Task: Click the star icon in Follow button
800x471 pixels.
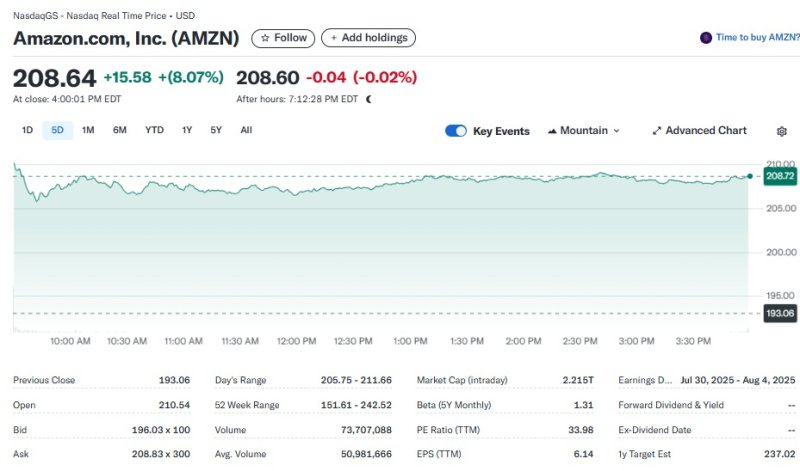Action: point(265,38)
